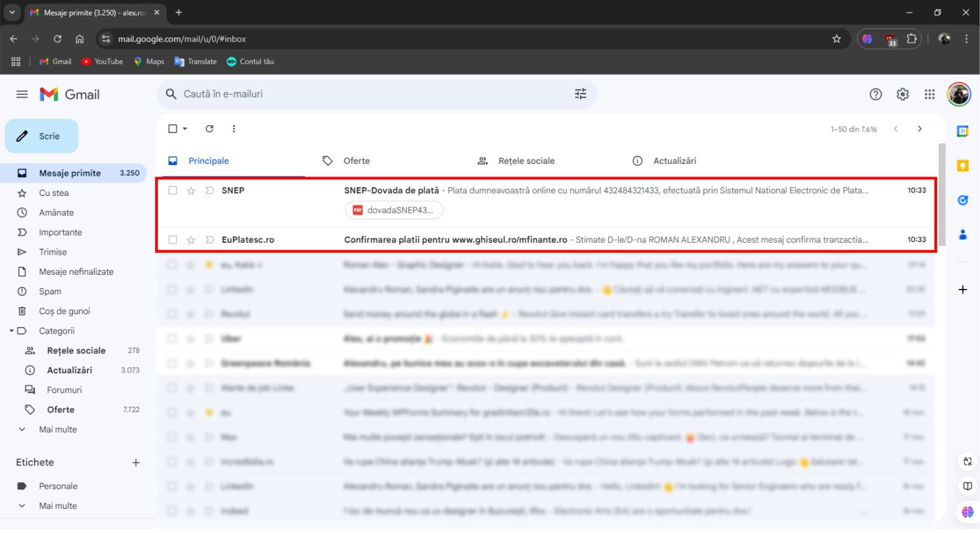This screenshot has height=533, width=980.
Task: Open the select-all dropdown arrow
Action: pyautogui.click(x=185, y=129)
